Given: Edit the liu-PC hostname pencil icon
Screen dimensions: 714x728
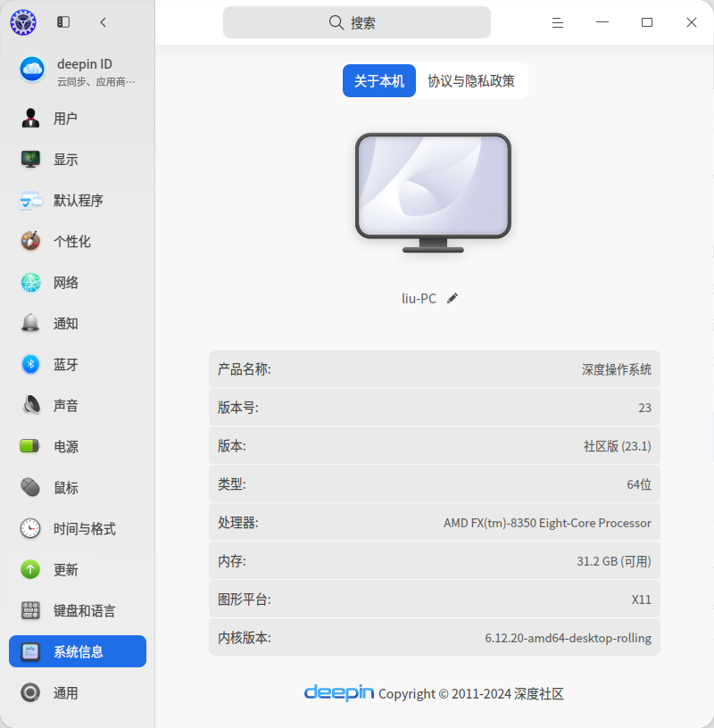Looking at the screenshot, I should [x=452, y=298].
